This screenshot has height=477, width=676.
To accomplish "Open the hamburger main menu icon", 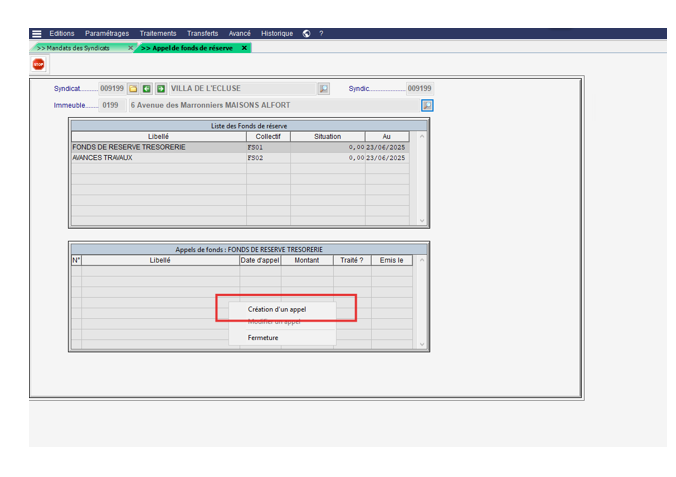I will tap(37, 33).
